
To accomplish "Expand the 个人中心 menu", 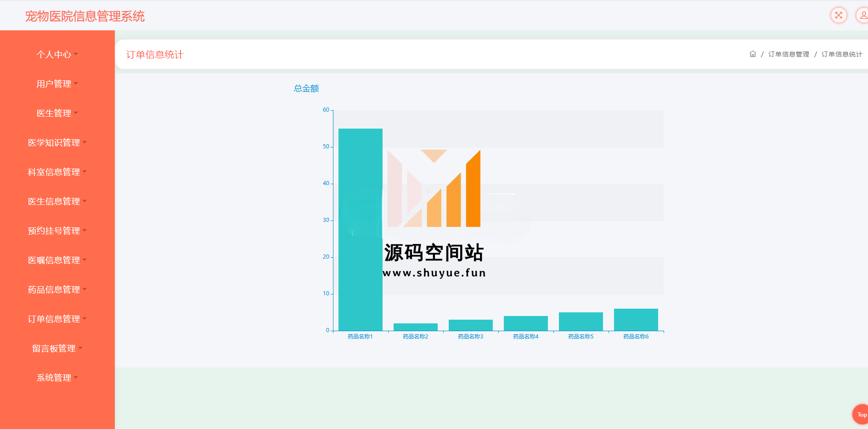I will [57, 54].
